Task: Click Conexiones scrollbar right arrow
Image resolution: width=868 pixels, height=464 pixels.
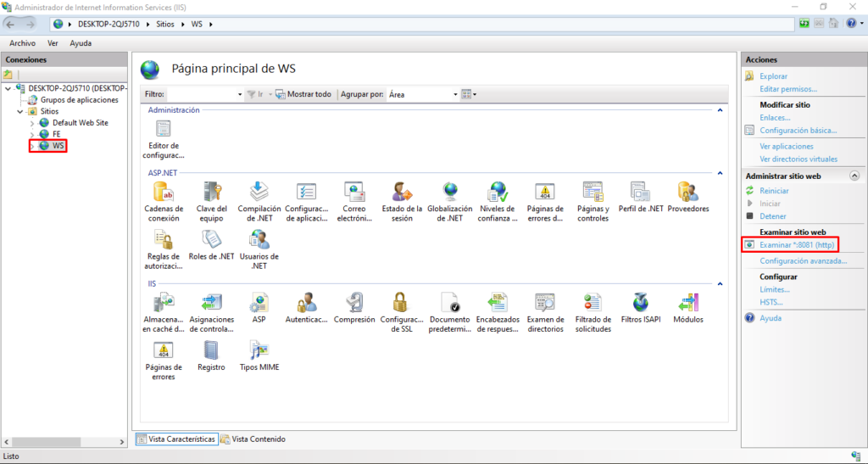Action: click(122, 442)
